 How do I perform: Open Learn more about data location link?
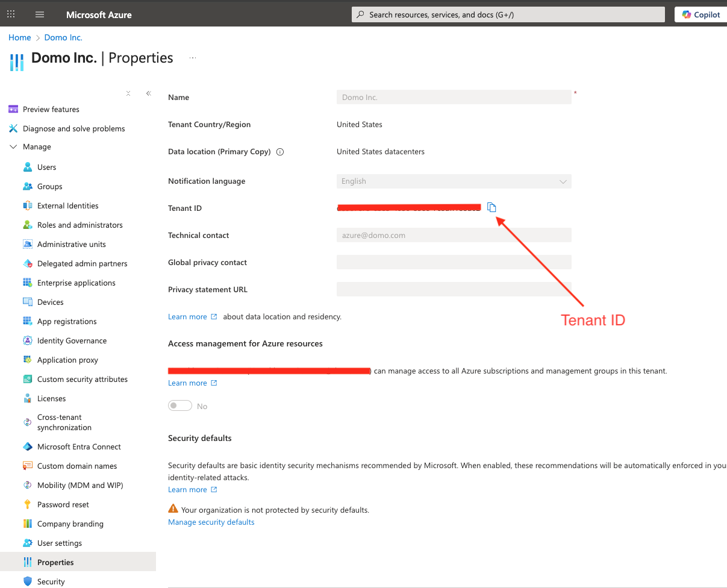point(193,316)
